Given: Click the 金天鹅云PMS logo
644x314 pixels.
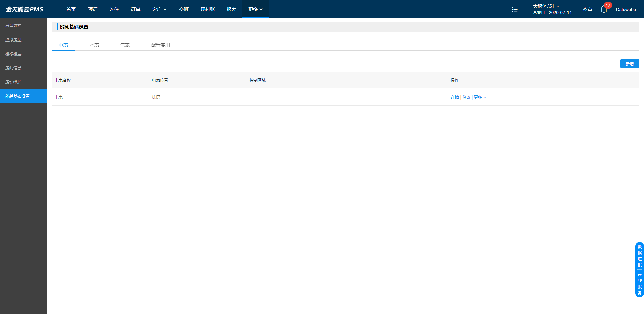Looking at the screenshot, I should pos(24,9).
